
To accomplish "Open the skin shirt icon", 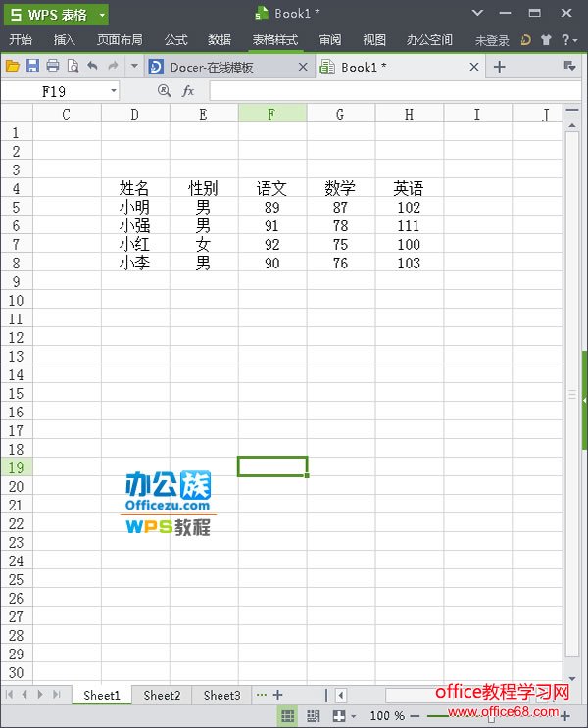I will coord(546,40).
